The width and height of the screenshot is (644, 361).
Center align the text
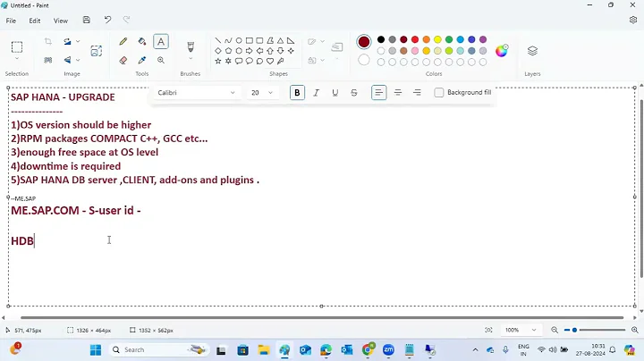click(398, 93)
